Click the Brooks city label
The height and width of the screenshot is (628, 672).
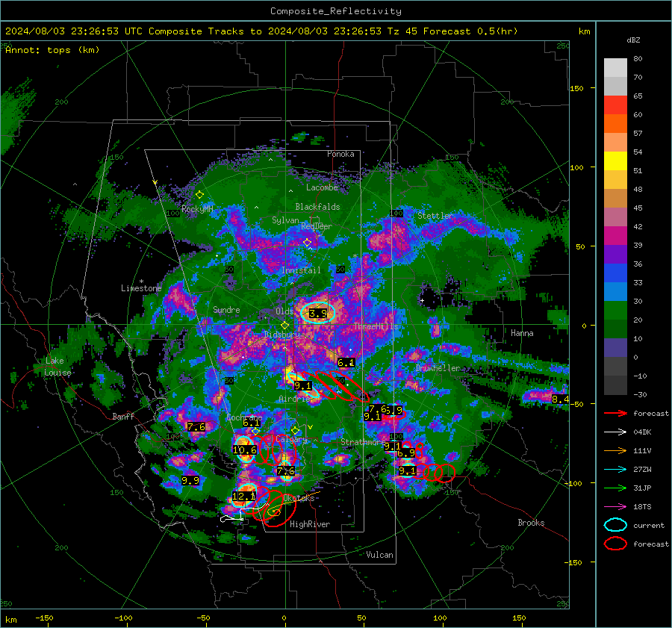[x=531, y=523]
